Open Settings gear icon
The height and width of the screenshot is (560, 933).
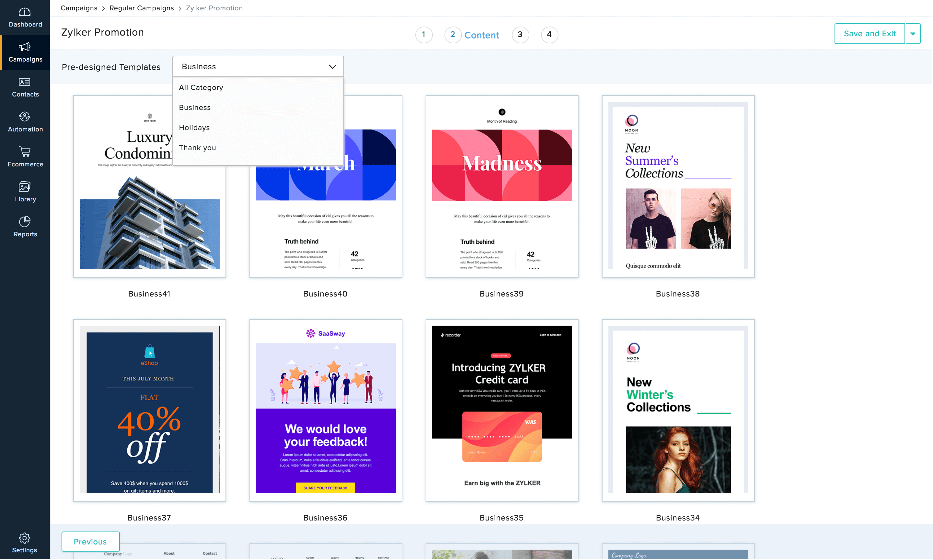point(25,538)
